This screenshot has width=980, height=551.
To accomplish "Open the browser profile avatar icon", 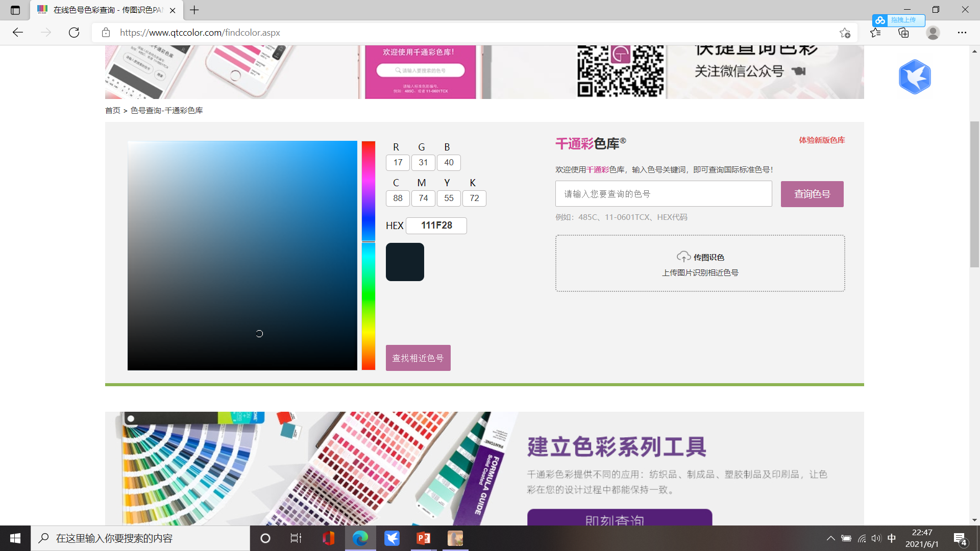I will click(933, 33).
